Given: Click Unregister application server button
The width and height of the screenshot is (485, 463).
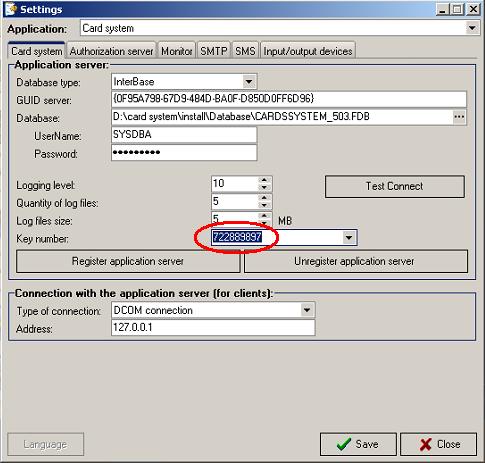Looking at the screenshot, I should 356,261.
